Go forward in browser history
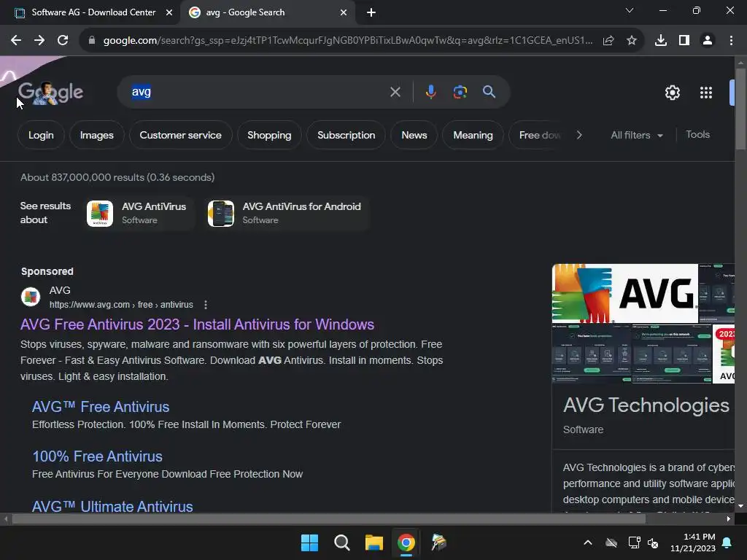 (x=39, y=41)
